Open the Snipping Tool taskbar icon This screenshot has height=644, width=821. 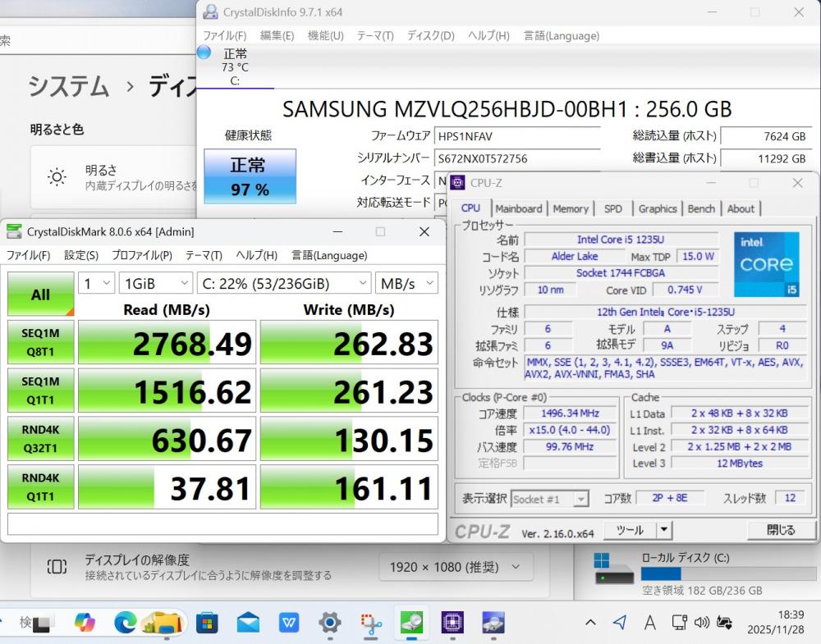[x=371, y=623]
